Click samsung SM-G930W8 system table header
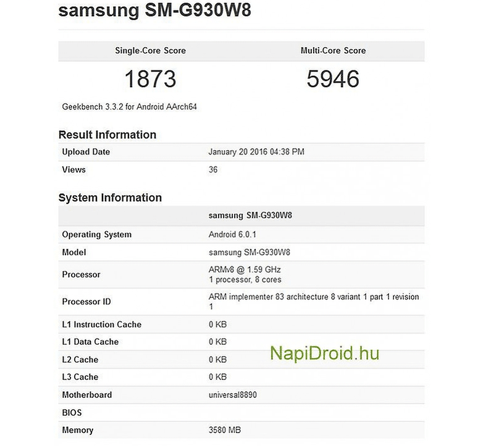This screenshot has height=448, width=483. pyautogui.click(x=250, y=216)
